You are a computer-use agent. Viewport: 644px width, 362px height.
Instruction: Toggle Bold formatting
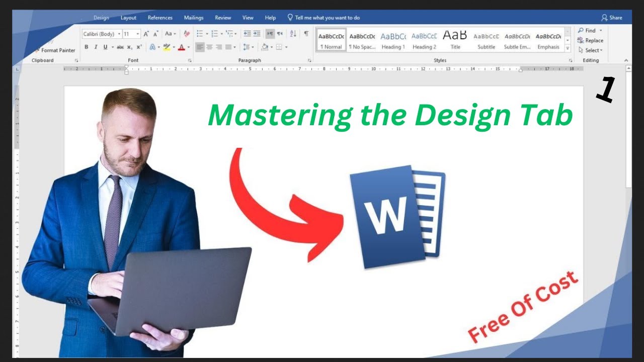(x=87, y=47)
